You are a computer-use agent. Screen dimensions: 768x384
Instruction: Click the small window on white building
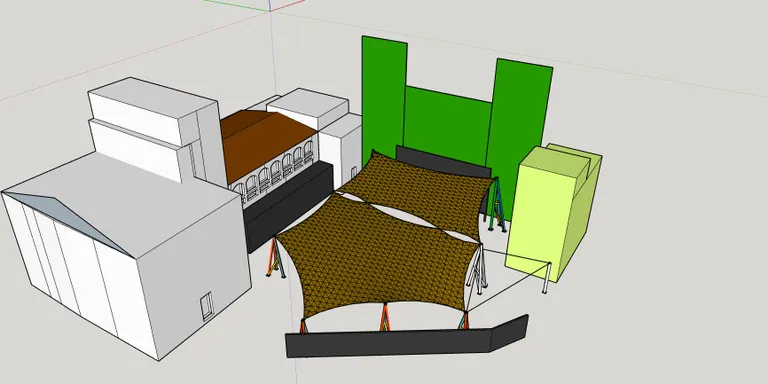(x=207, y=306)
